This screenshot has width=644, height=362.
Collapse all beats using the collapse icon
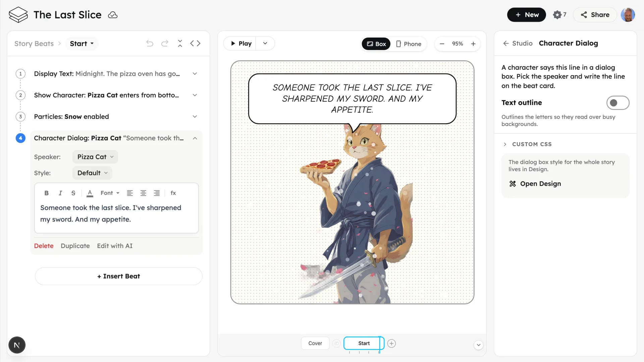point(180,44)
